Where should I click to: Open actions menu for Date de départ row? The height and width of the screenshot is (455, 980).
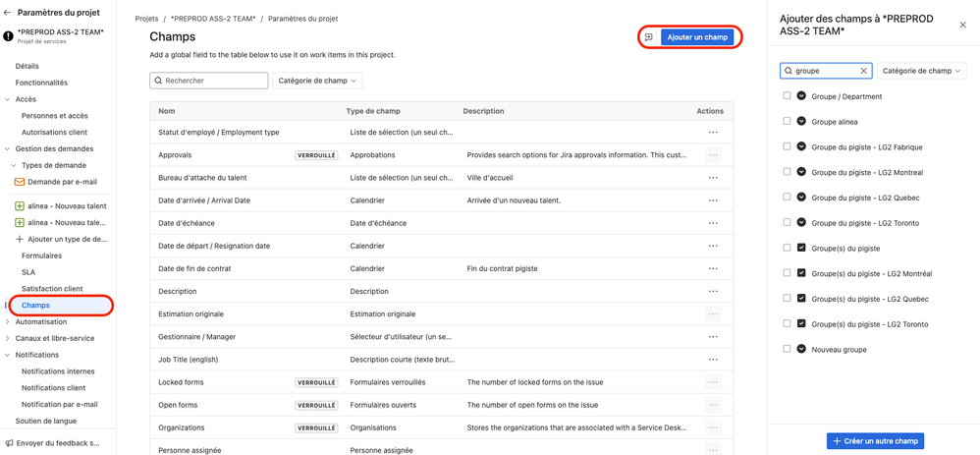pos(713,246)
